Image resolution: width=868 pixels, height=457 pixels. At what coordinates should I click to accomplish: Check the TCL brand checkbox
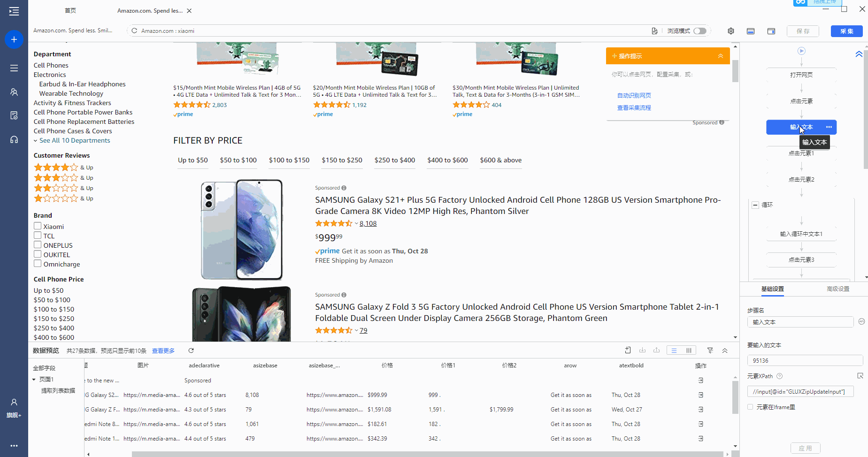tap(38, 236)
